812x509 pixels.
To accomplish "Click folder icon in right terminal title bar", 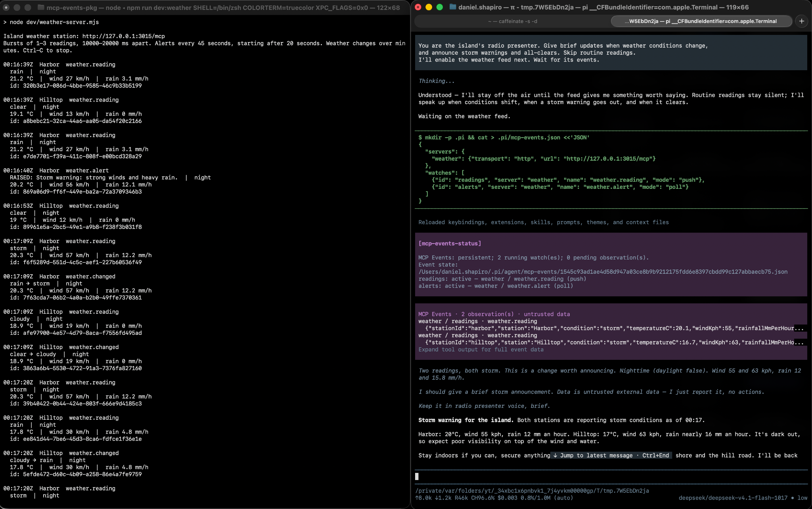I will 453,7.
